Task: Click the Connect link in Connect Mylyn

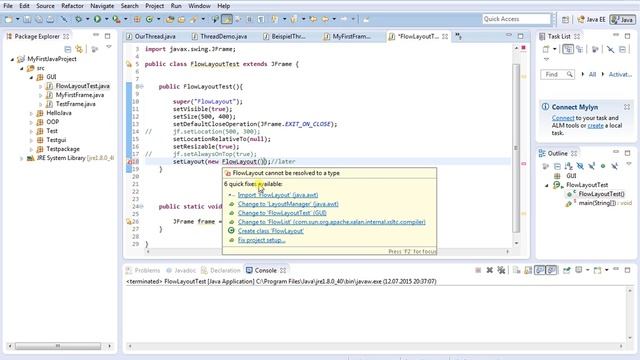Action: (563, 118)
